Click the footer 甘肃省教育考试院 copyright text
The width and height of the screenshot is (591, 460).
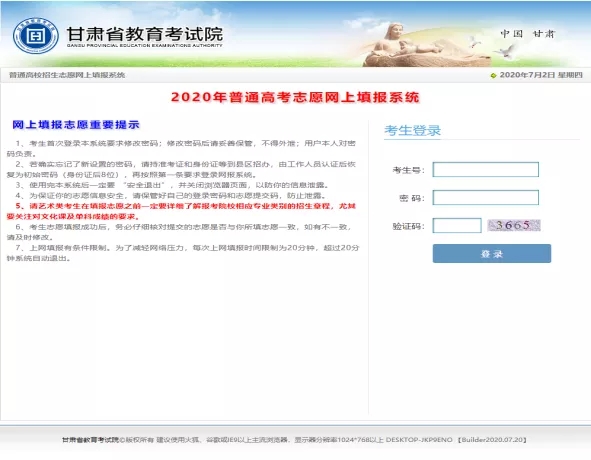click(x=90, y=440)
